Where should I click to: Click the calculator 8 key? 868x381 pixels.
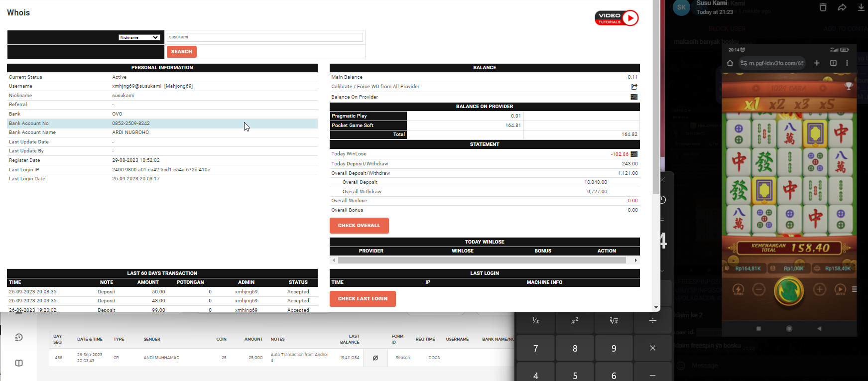click(575, 348)
